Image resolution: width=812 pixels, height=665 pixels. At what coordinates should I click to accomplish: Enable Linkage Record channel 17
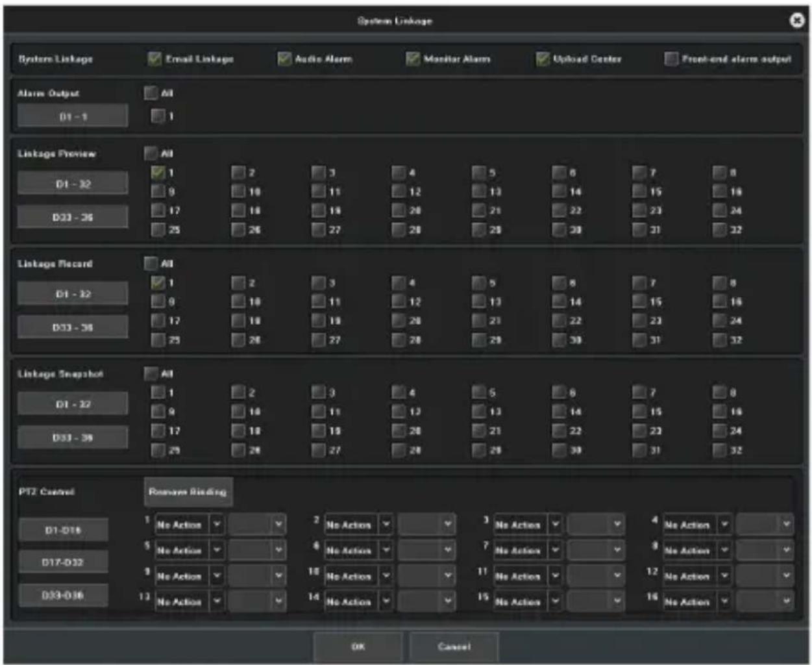click(x=158, y=321)
